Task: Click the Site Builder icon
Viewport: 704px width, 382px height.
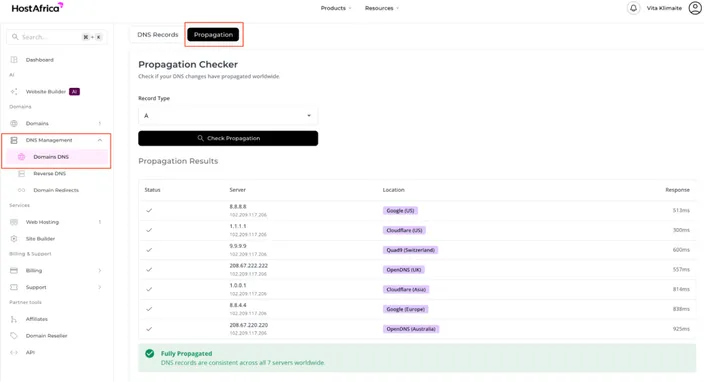Action: (x=14, y=239)
